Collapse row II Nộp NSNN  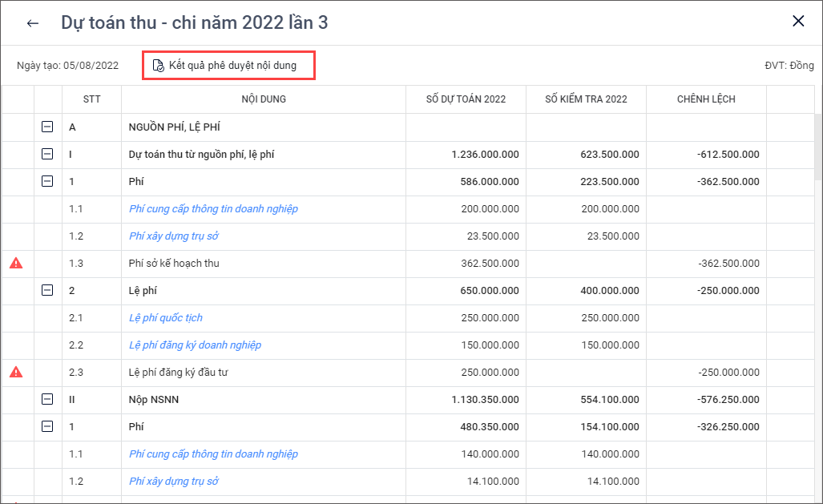[47, 399]
